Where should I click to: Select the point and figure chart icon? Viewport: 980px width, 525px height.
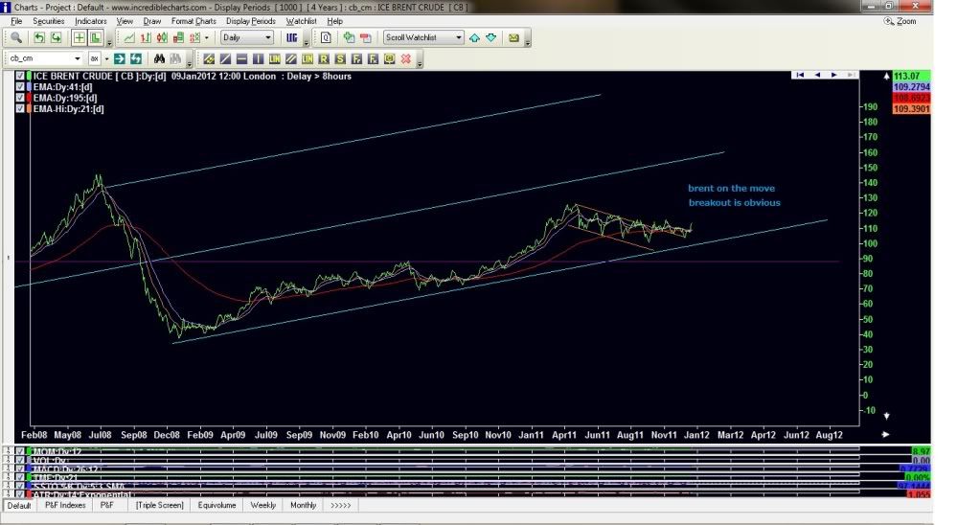point(194,37)
